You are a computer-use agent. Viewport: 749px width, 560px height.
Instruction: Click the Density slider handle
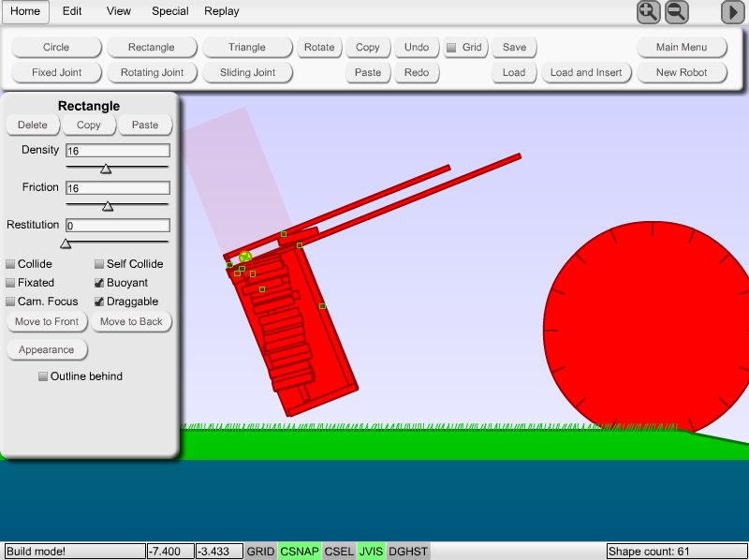(106, 169)
